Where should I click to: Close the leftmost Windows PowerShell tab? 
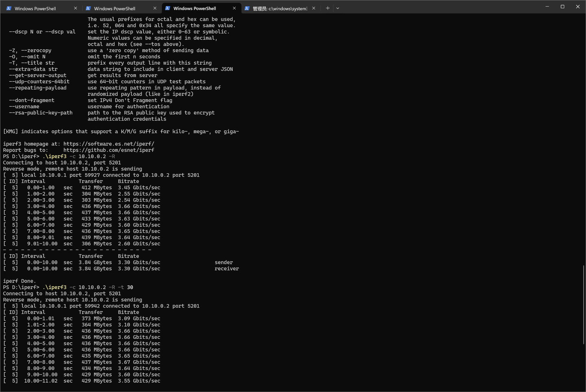point(76,8)
